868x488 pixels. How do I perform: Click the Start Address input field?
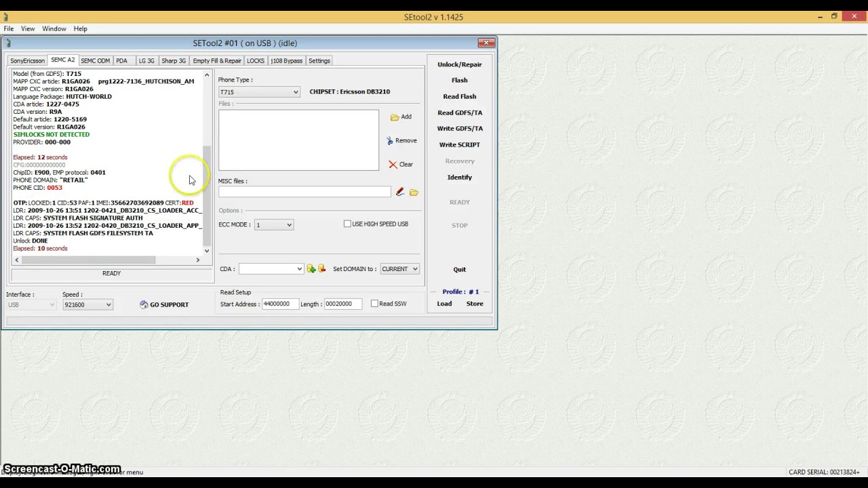point(280,304)
